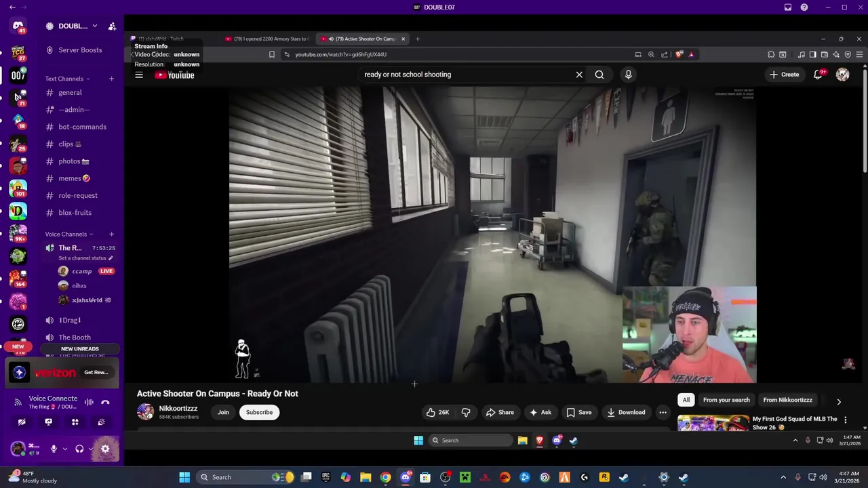Viewport: 868px width, 488px height.
Task: Save video to a playlist
Action: (579, 412)
